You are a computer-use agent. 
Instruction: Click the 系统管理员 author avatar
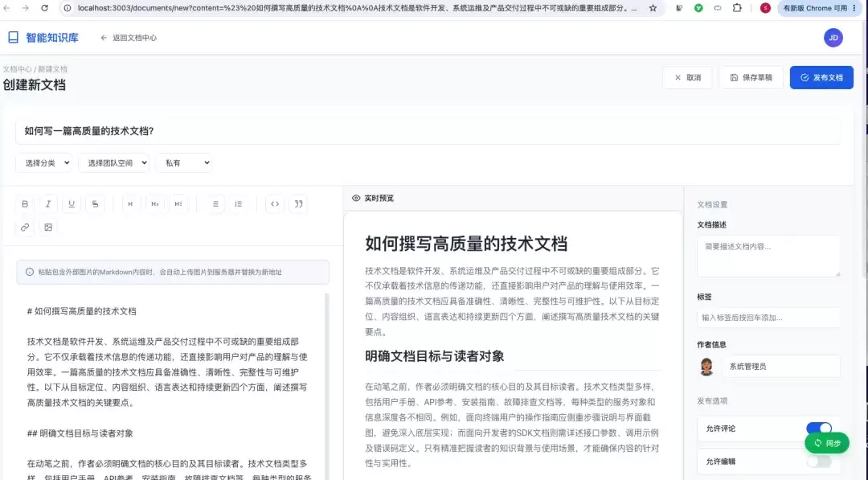(706, 367)
